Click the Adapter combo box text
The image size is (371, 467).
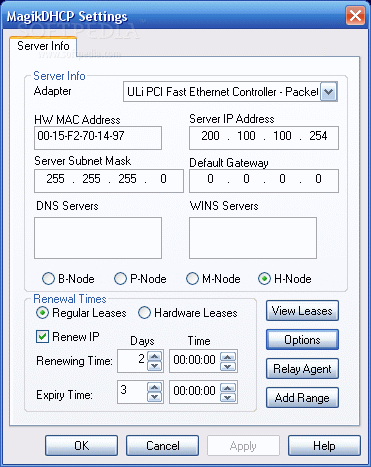(222, 92)
